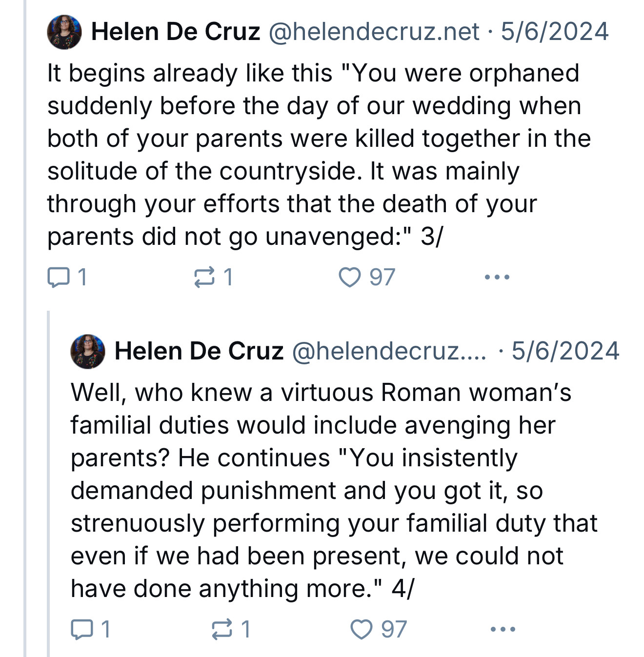
Task: Open the second post's 5/6/2024 timestamp
Action: [x=565, y=351]
